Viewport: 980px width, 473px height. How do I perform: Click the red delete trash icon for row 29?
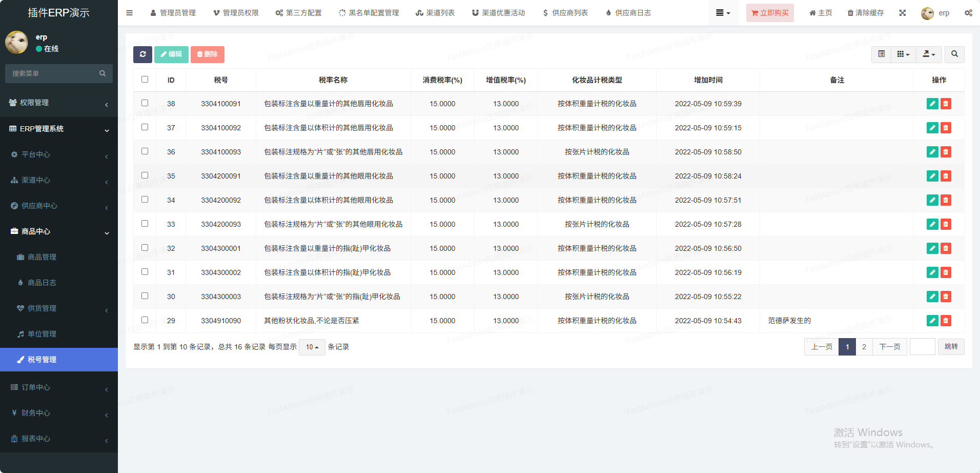pos(946,321)
